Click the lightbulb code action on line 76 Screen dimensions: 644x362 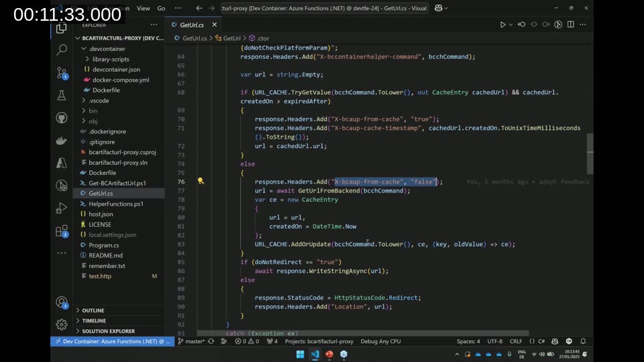click(x=201, y=181)
